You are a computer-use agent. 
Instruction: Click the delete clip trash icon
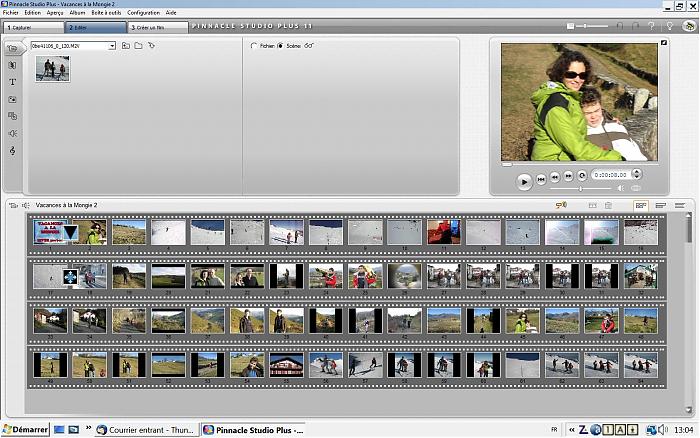[608, 205]
